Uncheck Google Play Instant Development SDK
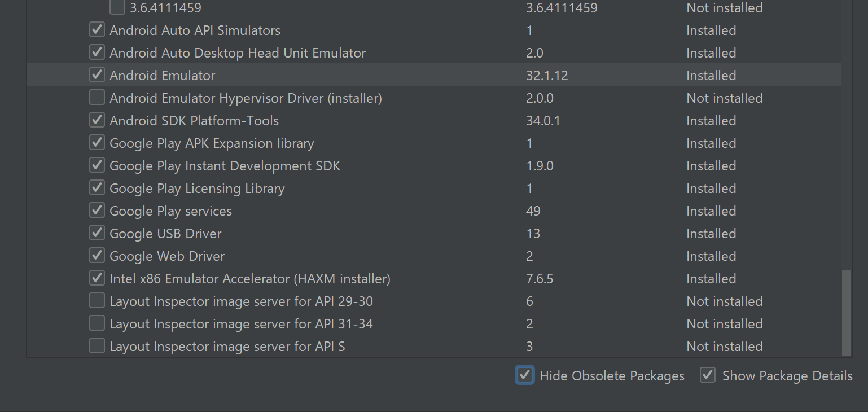Viewport: 868px width, 412px height. (x=97, y=165)
